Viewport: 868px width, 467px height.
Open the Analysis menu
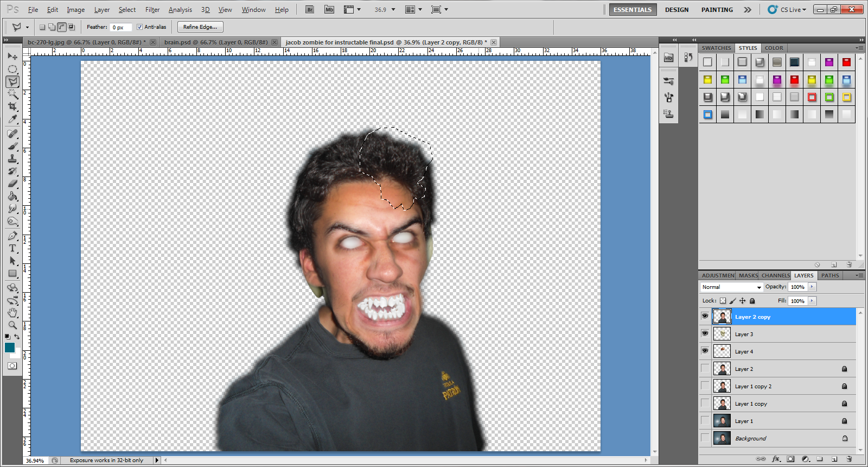180,10
